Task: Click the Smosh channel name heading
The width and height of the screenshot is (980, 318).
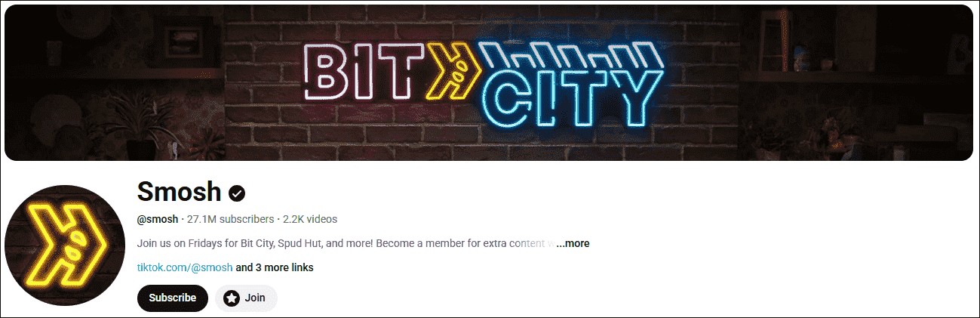Action: 180,192
